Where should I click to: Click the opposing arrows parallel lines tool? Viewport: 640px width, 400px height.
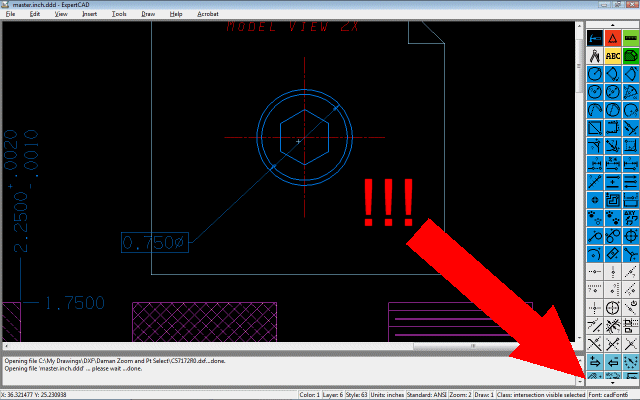click(x=631, y=182)
